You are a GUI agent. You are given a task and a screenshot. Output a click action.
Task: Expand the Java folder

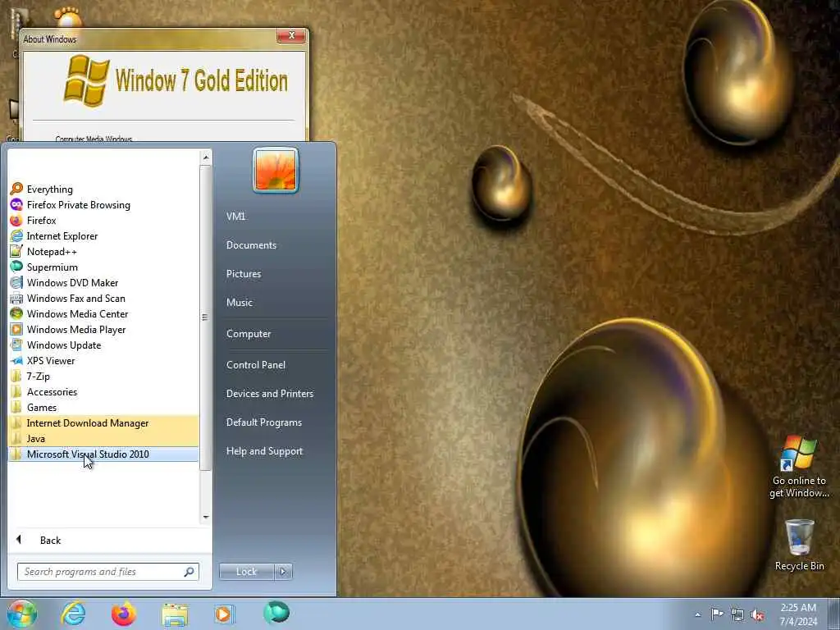103,438
